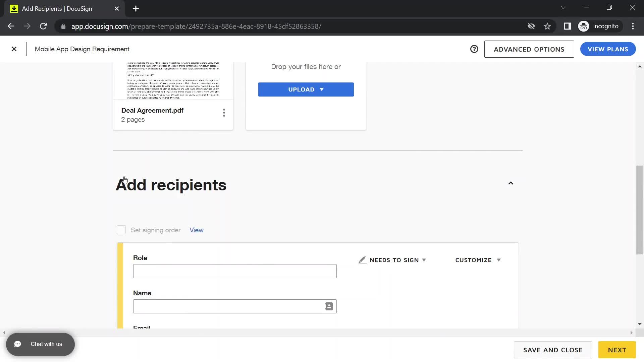Click the View link next to signing order
The width and height of the screenshot is (644, 362).
[196, 230]
